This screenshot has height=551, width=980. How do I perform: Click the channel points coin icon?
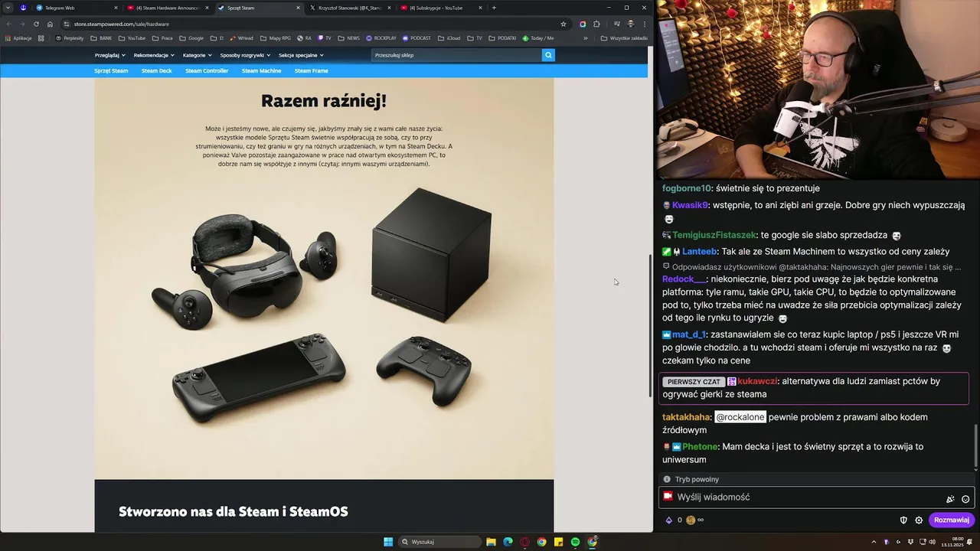coord(691,520)
